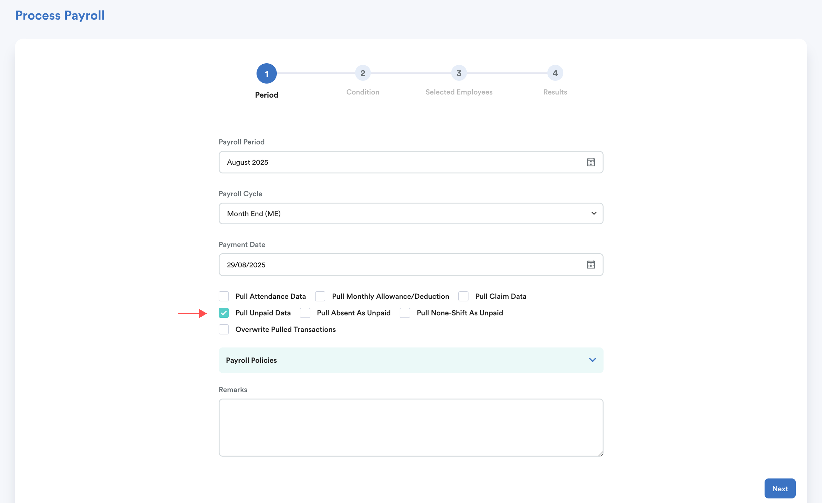Click the step 3 Selected Employees circle
This screenshot has width=822, height=504.
click(459, 73)
